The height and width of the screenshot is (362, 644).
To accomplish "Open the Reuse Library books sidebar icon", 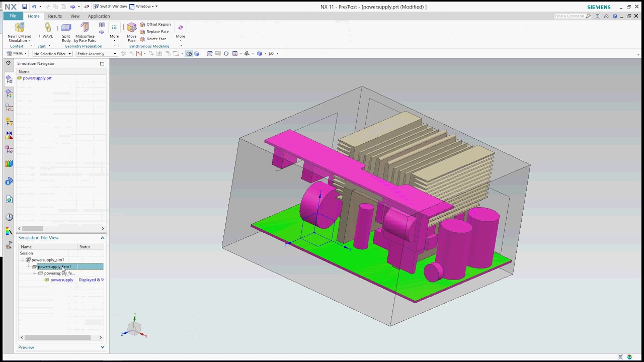I will [9, 163].
